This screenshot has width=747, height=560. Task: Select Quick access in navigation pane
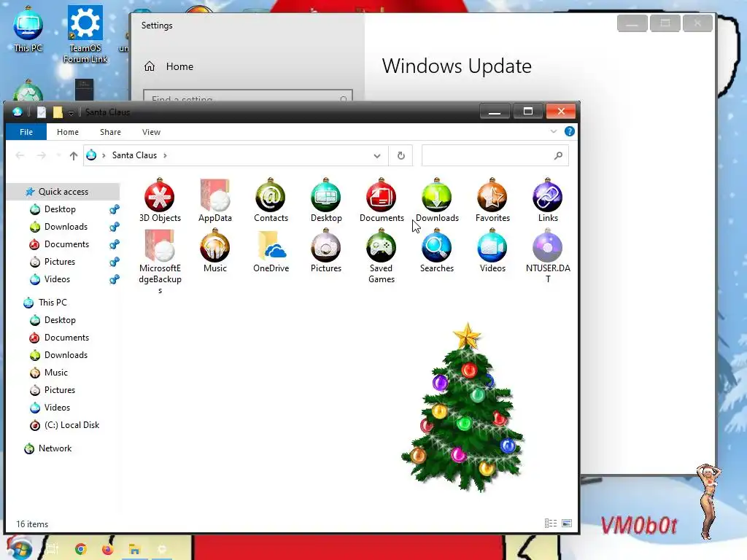click(63, 192)
